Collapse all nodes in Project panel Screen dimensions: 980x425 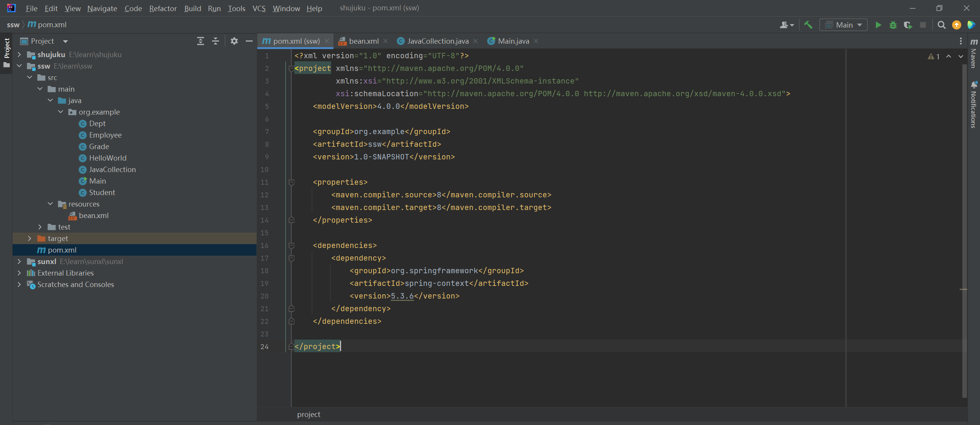click(x=216, y=41)
